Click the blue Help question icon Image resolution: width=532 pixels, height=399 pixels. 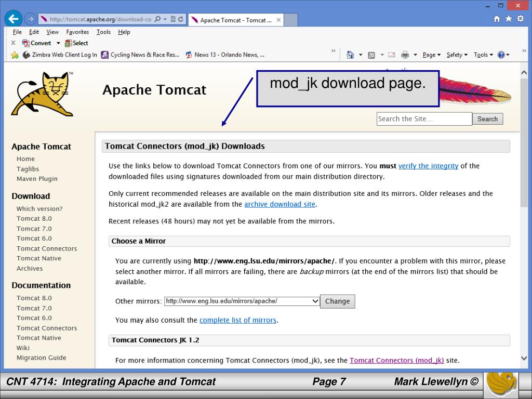point(501,55)
